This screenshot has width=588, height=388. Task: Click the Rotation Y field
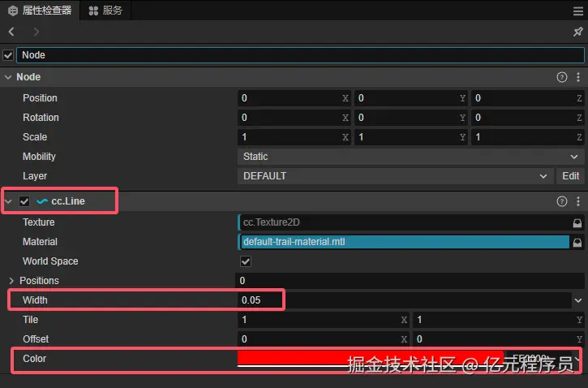click(x=411, y=118)
